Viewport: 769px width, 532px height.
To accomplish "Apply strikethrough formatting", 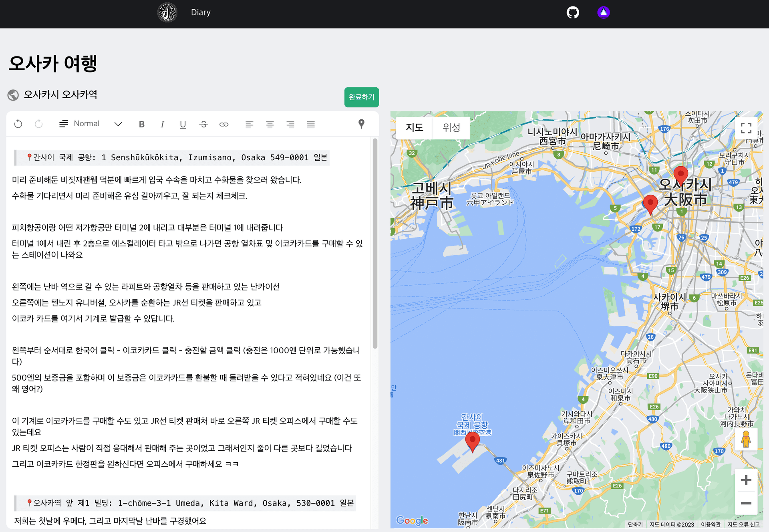I will (x=203, y=124).
